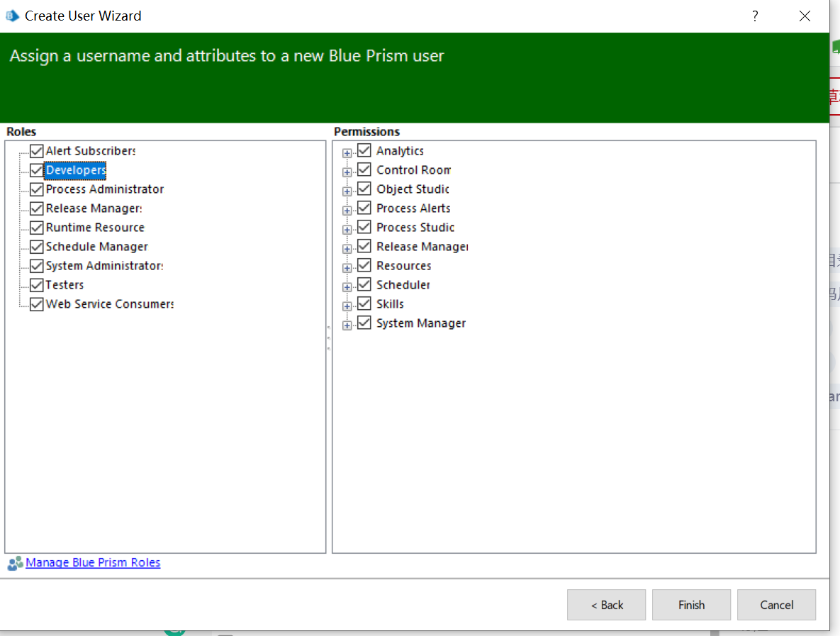This screenshot has height=636, width=840.
Task: Uncheck the Analytics permission checkbox
Action: coord(364,150)
